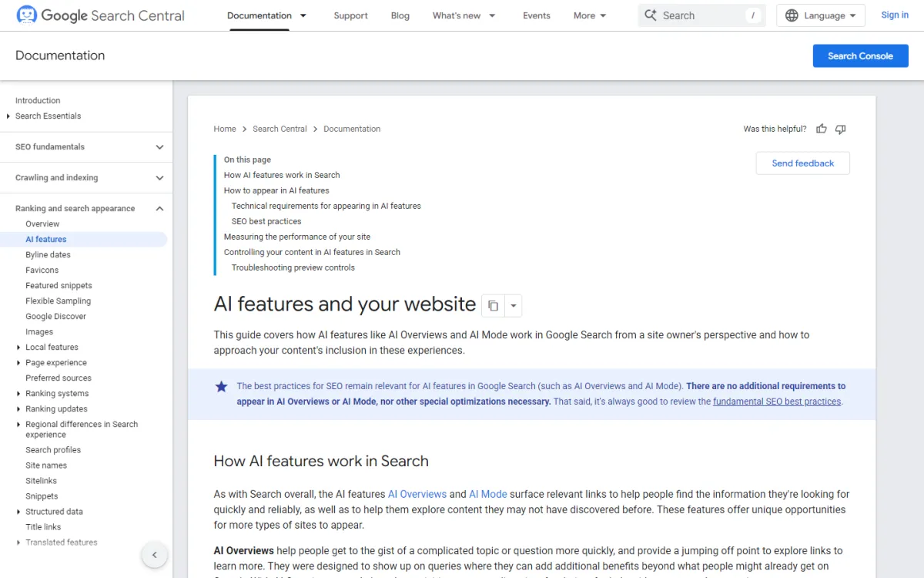Screen dimensions: 924x578
Task: Focus the Search input field
Action: click(x=701, y=15)
